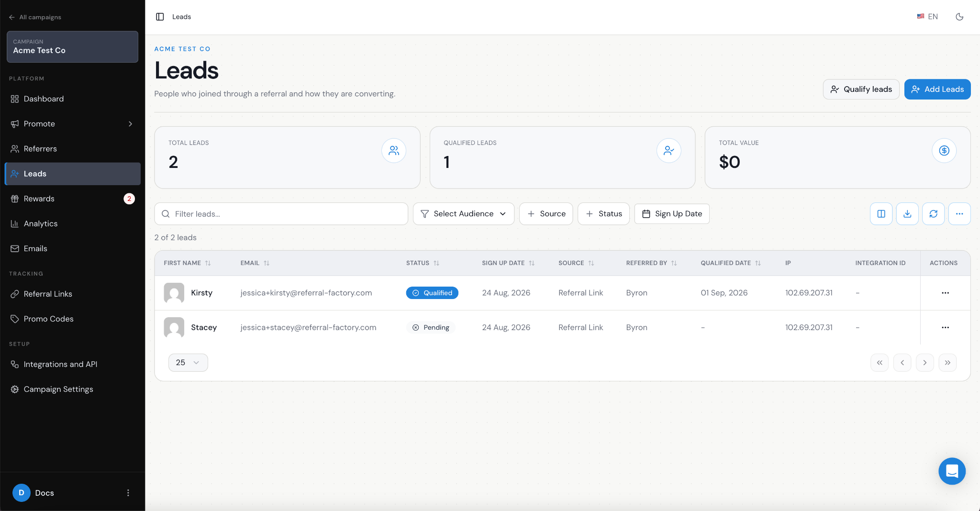
Task: Jump to the last page
Action: 947,363
